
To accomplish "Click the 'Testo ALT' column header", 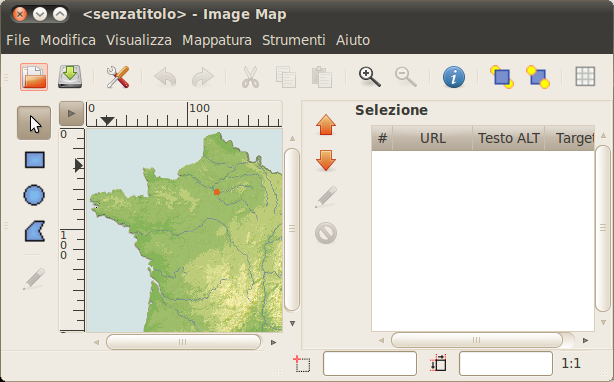I will pos(509,138).
